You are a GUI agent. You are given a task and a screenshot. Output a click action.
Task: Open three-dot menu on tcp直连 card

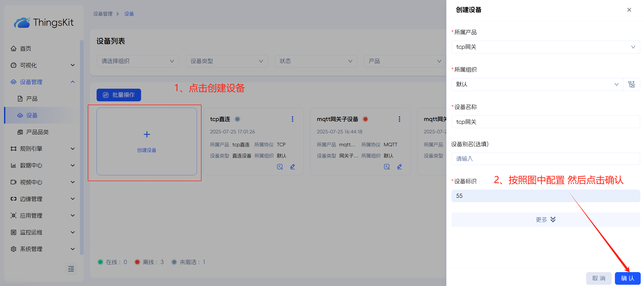click(x=293, y=119)
